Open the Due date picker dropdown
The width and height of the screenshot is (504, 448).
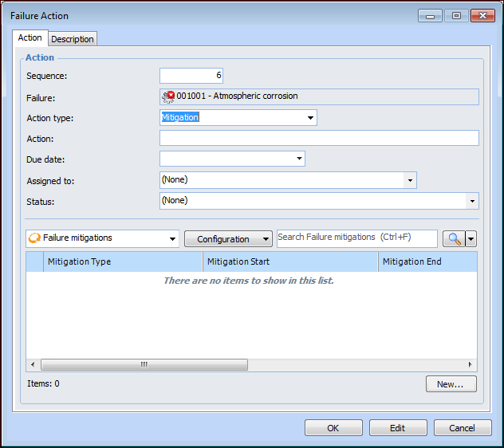coord(299,159)
